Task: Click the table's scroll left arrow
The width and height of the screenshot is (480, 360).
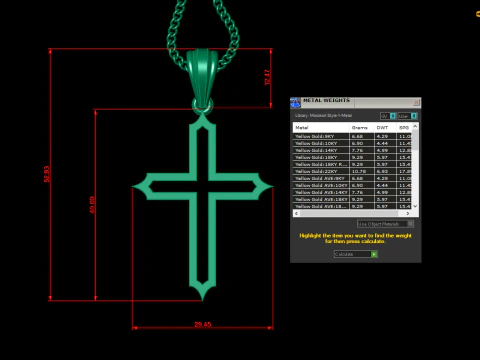Action: coord(296,213)
